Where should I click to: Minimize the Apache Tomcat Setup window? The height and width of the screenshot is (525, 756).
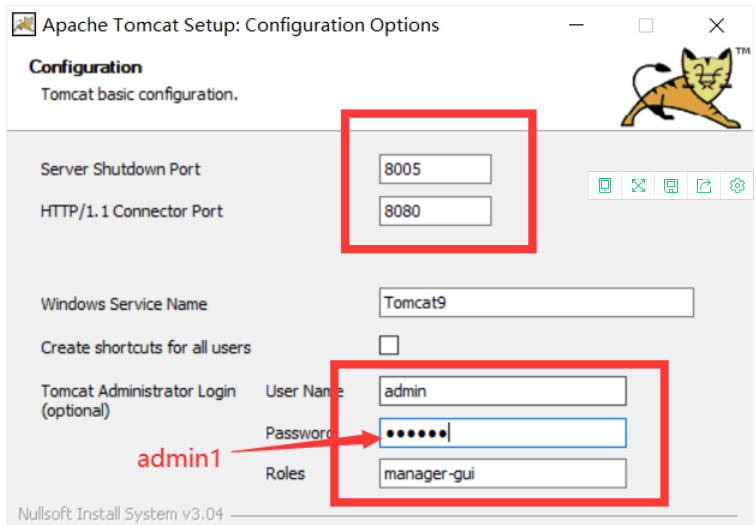[x=576, y=25]
